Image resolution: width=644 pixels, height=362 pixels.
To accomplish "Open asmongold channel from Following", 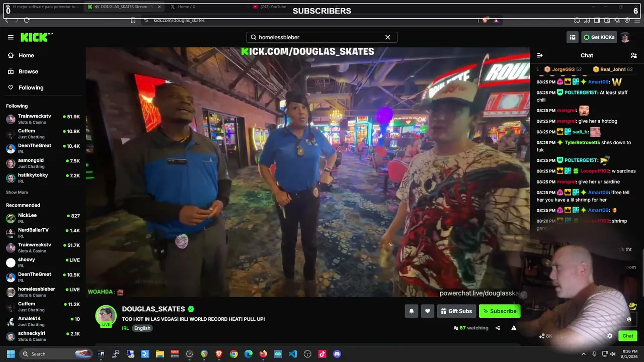I will tap(43, 163).
